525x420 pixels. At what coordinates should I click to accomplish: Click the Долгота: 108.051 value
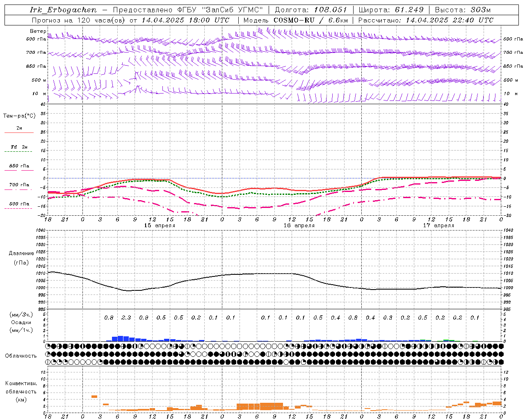click(x=311, y=10)
